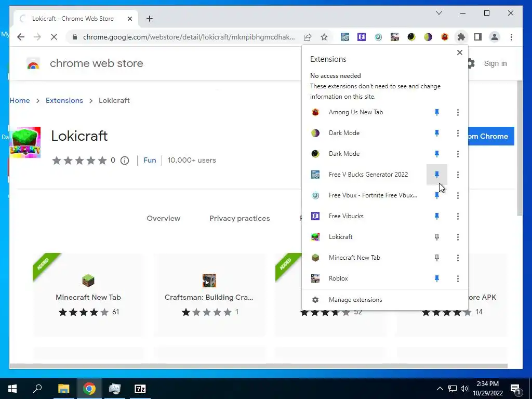
Task: Pin the Lokicraft extension to toolbar
Action: tap(436, 237)
